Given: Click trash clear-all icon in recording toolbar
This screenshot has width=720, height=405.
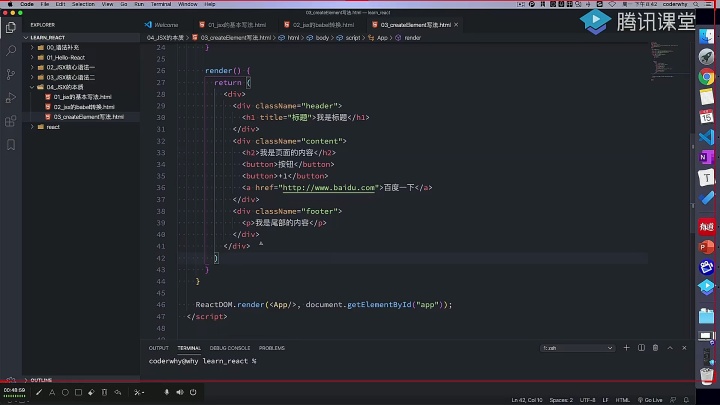Looking at the screenshot, I should click(104, 392).
